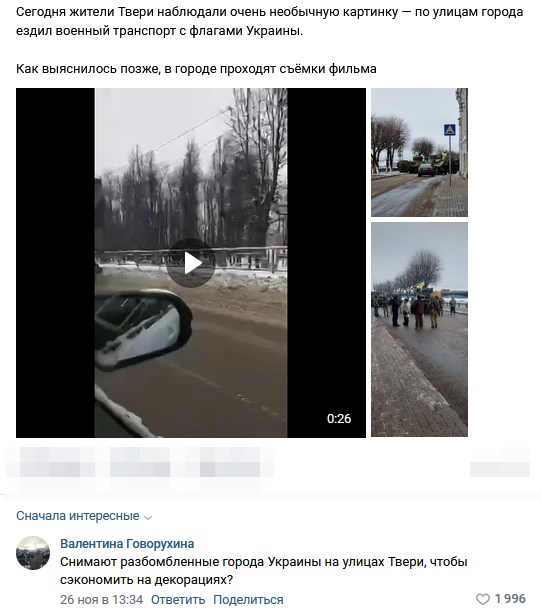This screenshot has width=541, height=610.
Task: Click the 0:26 video duration label
Action: click(x=339, y=419)
